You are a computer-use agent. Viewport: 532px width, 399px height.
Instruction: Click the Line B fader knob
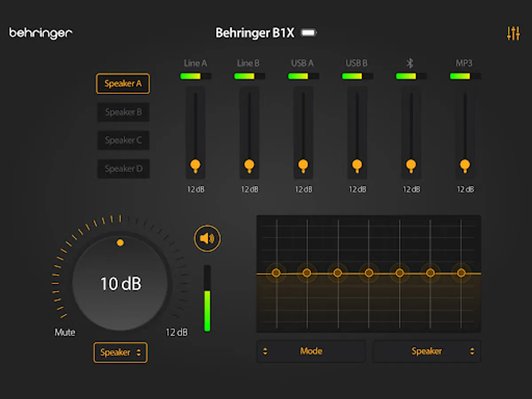coord(250,164)
